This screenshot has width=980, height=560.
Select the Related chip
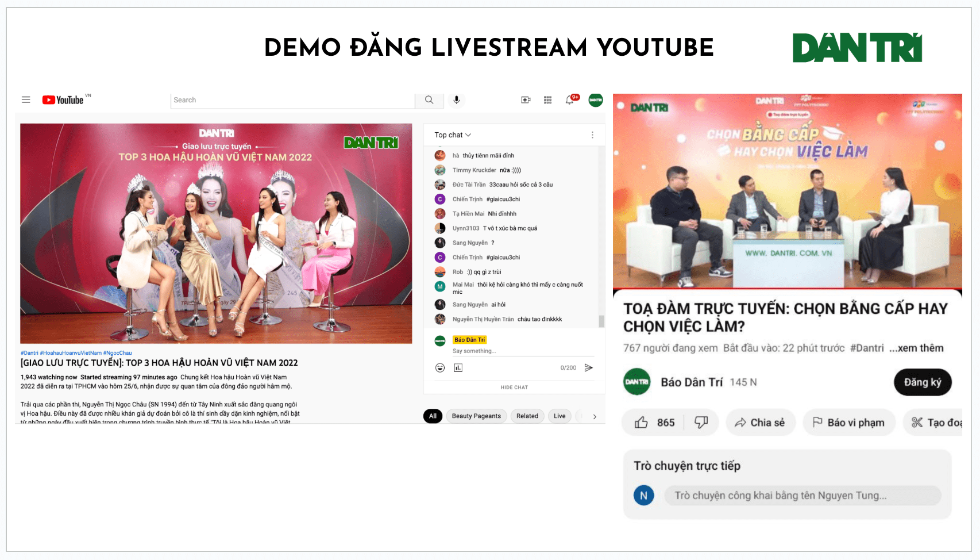point(527,416)
